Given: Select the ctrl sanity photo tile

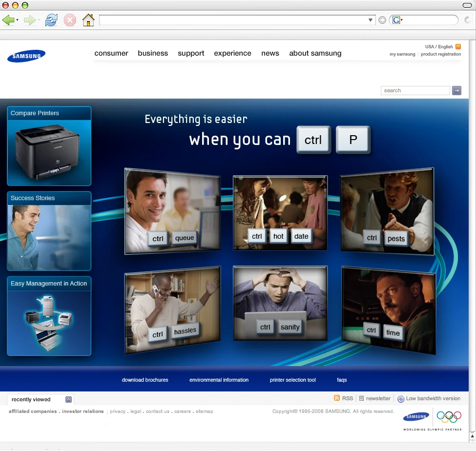Looking at the screenshot, I should tap(280, 303).
